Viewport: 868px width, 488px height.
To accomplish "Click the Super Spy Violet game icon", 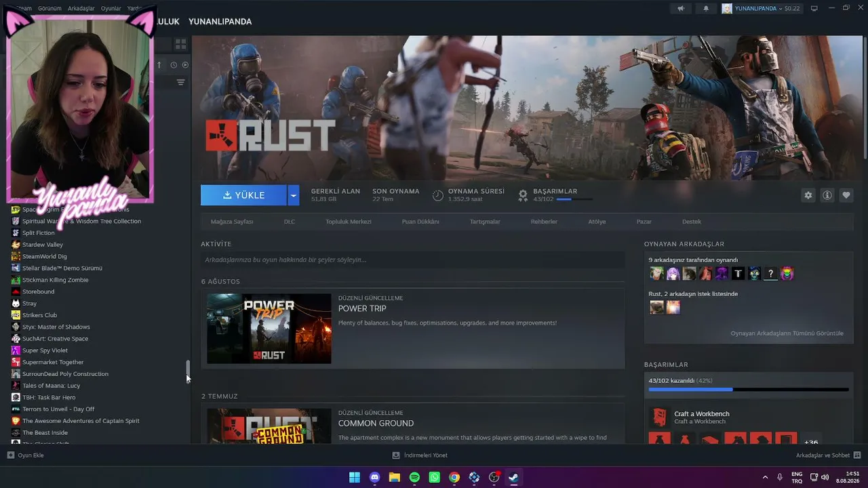I will click(16, 350).
